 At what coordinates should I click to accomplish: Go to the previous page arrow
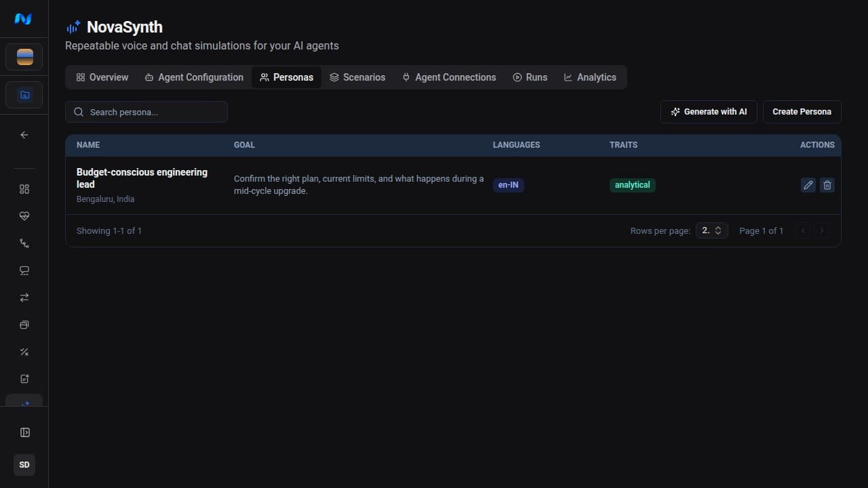[803, 230]
